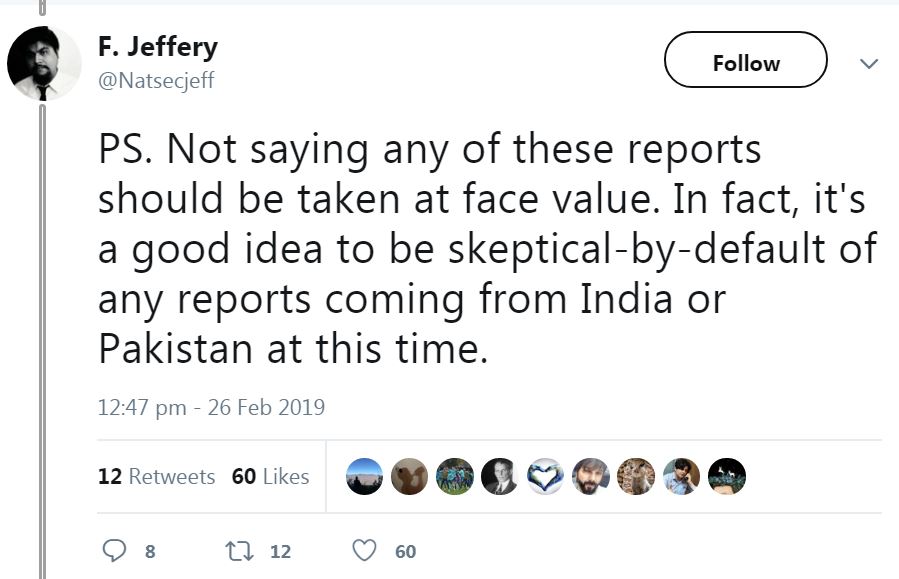
Task: Click the dark avatar with white deer
Action: (x=726, y=477)
